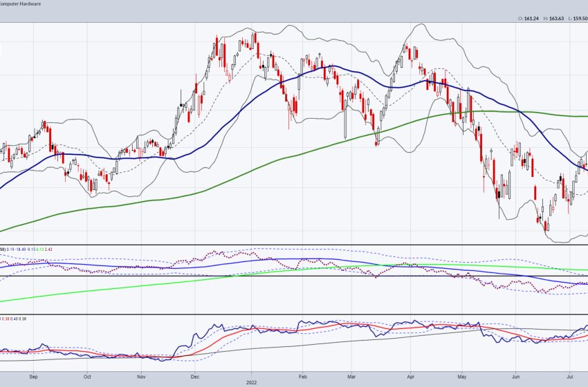Select the low price value 'L: 159.50'
The width and height of the screenshot is (588, 387).
coord(578,19)
